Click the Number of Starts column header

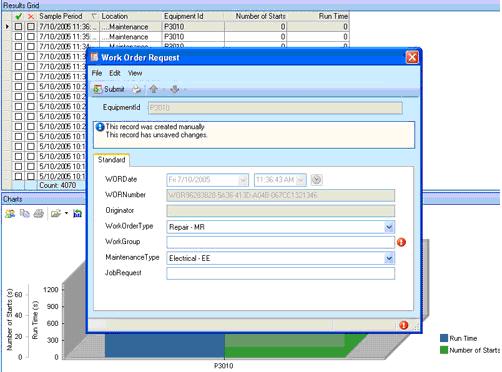coord(255,16)
